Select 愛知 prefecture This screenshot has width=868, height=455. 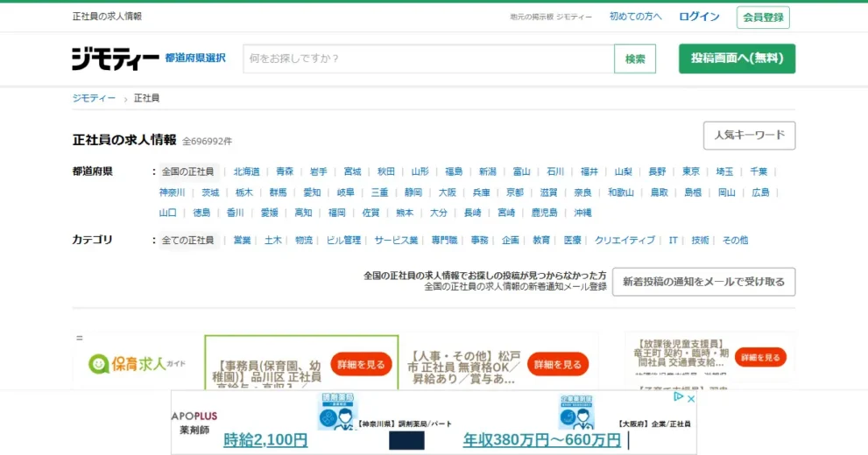(312, 192)
